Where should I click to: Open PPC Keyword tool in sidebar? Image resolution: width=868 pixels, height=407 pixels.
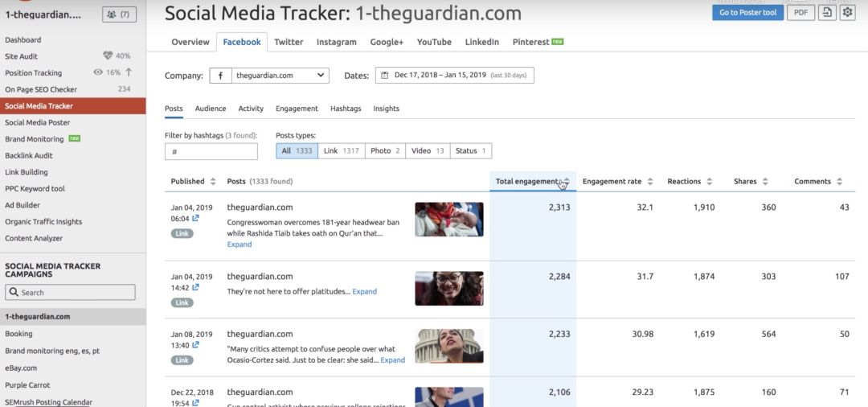[35, 188]
